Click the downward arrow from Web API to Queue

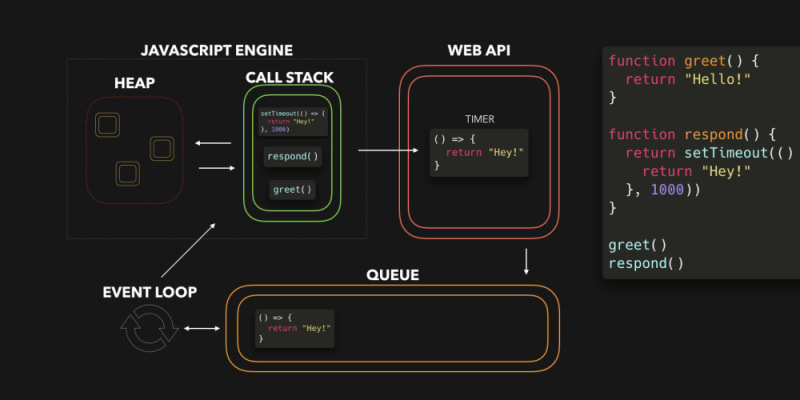526,263
